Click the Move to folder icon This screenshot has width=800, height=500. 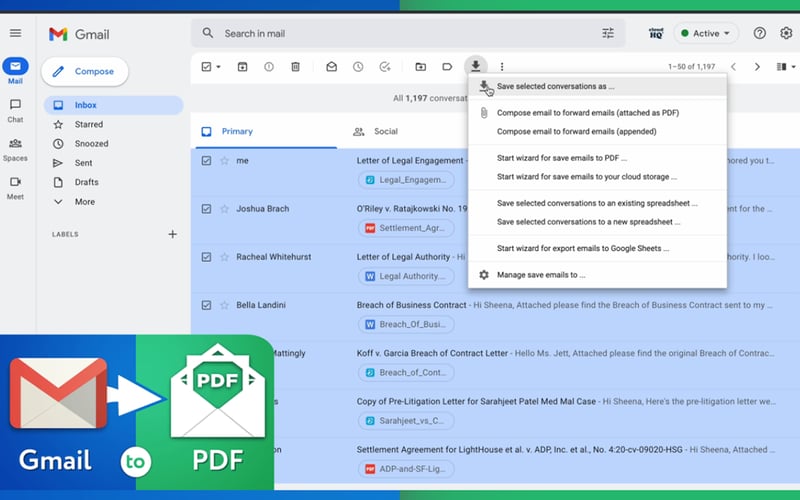point(420,67)
